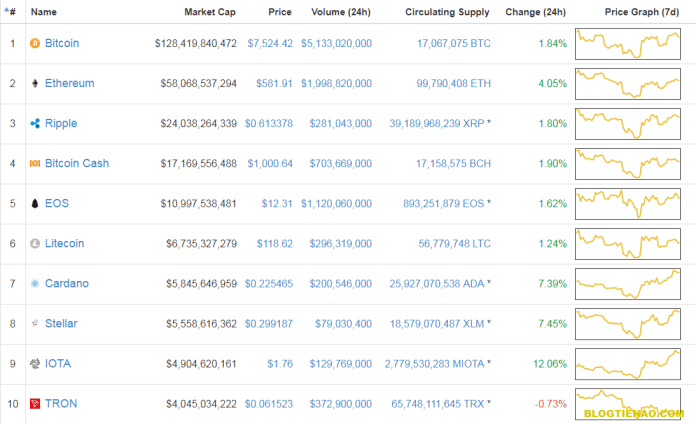Click the IOTA logo icon
The width and height of the screenshot is (696, 424).
tap(35, 364)
